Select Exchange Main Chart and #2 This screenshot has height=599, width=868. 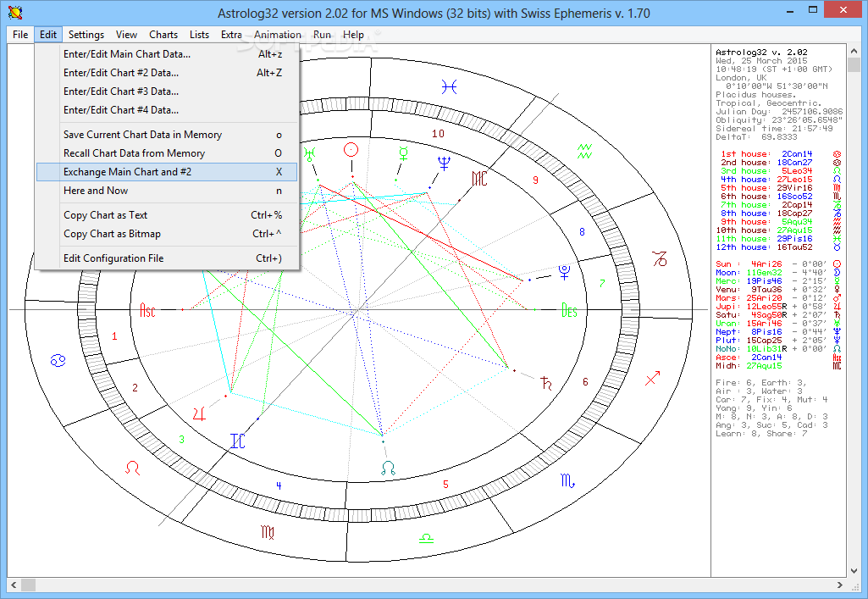pos(167,172)
